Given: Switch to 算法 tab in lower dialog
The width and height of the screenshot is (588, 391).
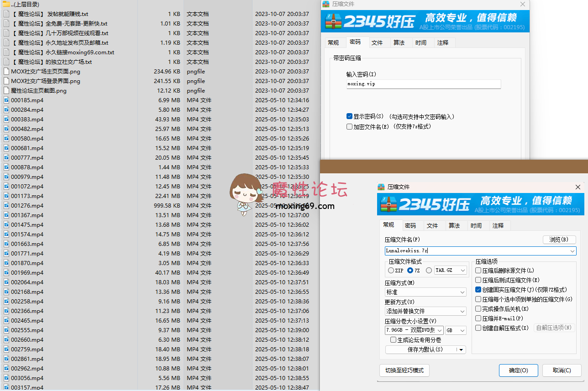Looking at the screenshot, I should (x=454, y=225).
